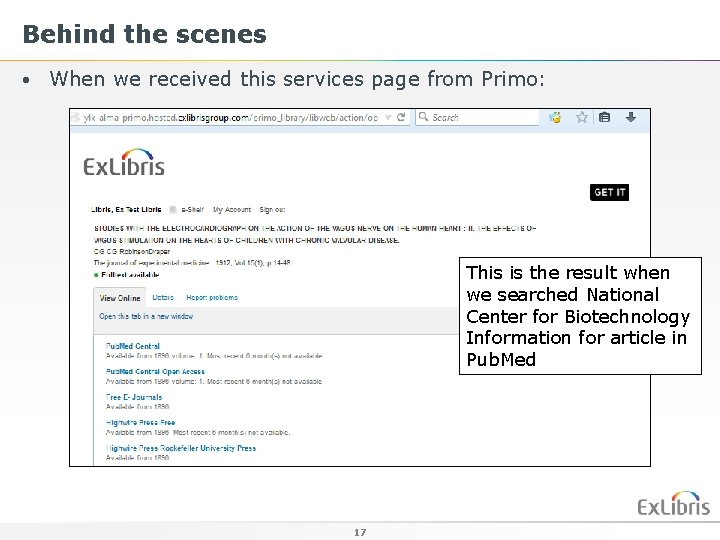Open the bookmarks list icon

(x=605, y=117)
